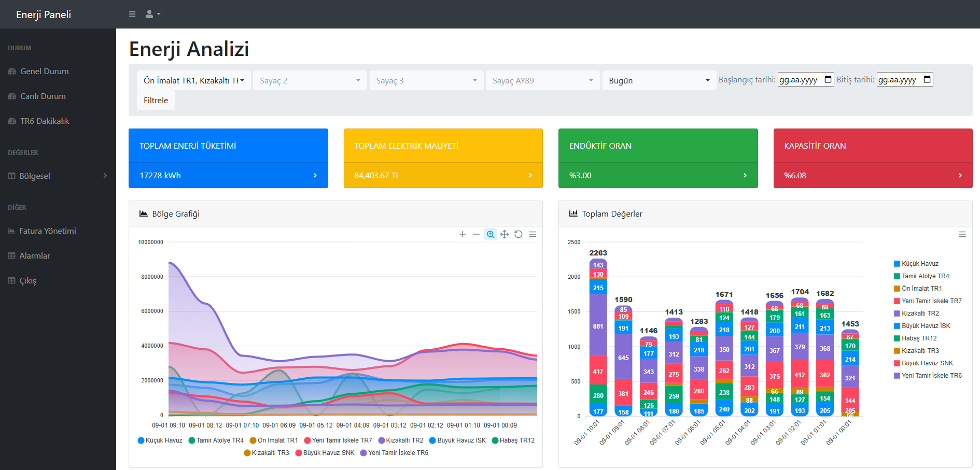The height and width of the screenshot is (470, 980).
Task: Toggle Büyük Havuz SNK in line chart legend
Action: pos(325,453)
